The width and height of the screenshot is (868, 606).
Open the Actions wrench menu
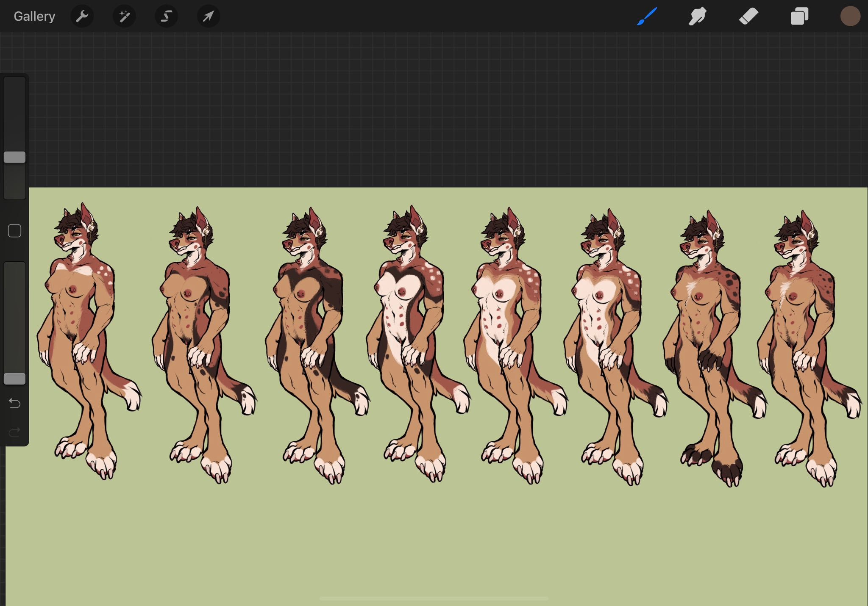(x=82, y=17)
